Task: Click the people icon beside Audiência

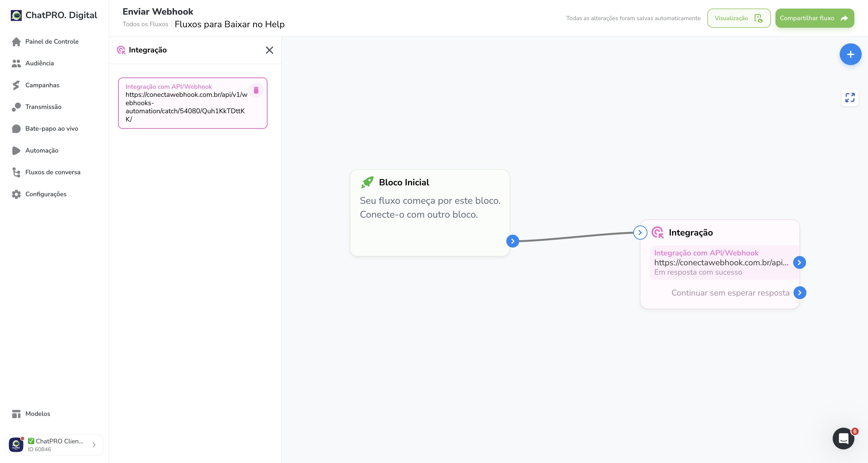Action: point(16,63)
